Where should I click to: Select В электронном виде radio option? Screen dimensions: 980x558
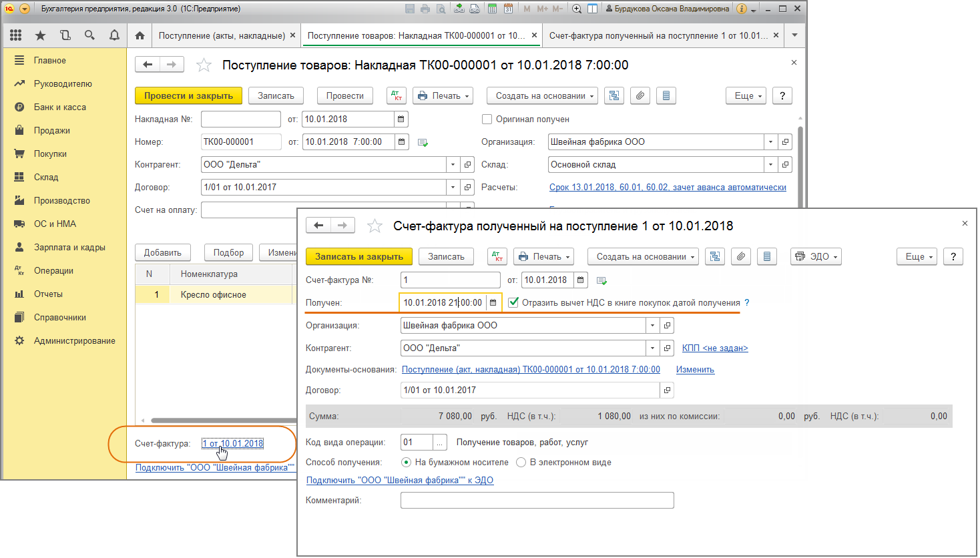[521, 462]
